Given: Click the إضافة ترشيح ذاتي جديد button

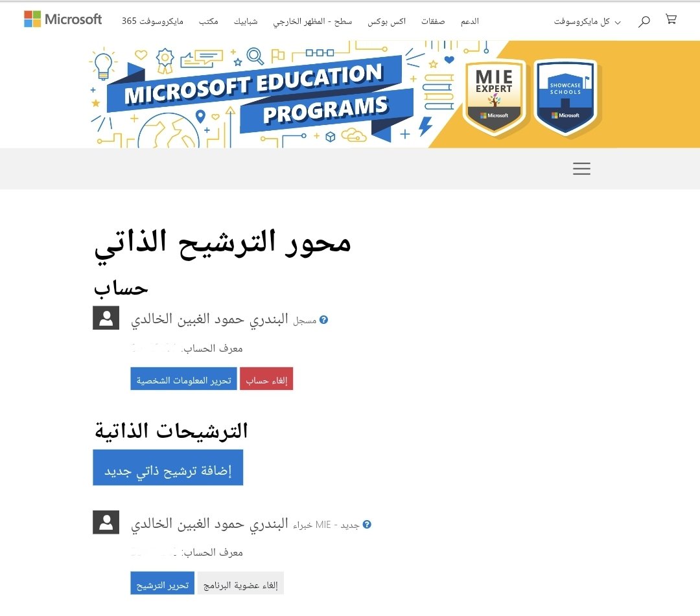Looking at the screenshot, I should (168, 468).
